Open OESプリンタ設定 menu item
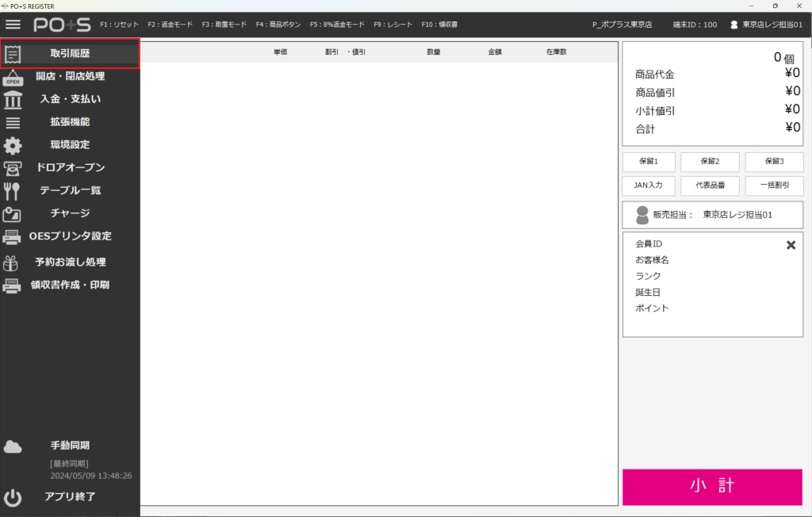This screenshot has height=517, width=812. [x=70, y=236]
